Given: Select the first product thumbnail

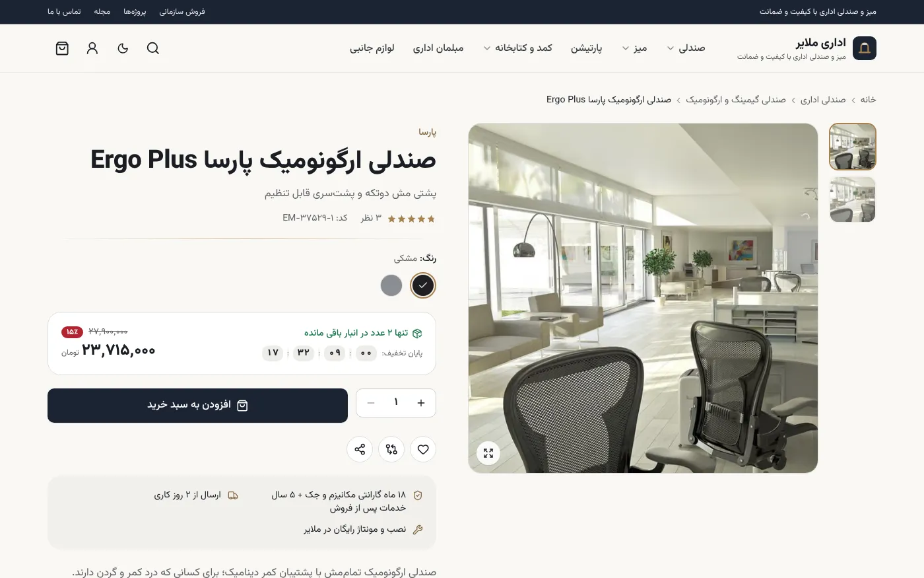Looking at the screenshot, I should tap(853, 147).
